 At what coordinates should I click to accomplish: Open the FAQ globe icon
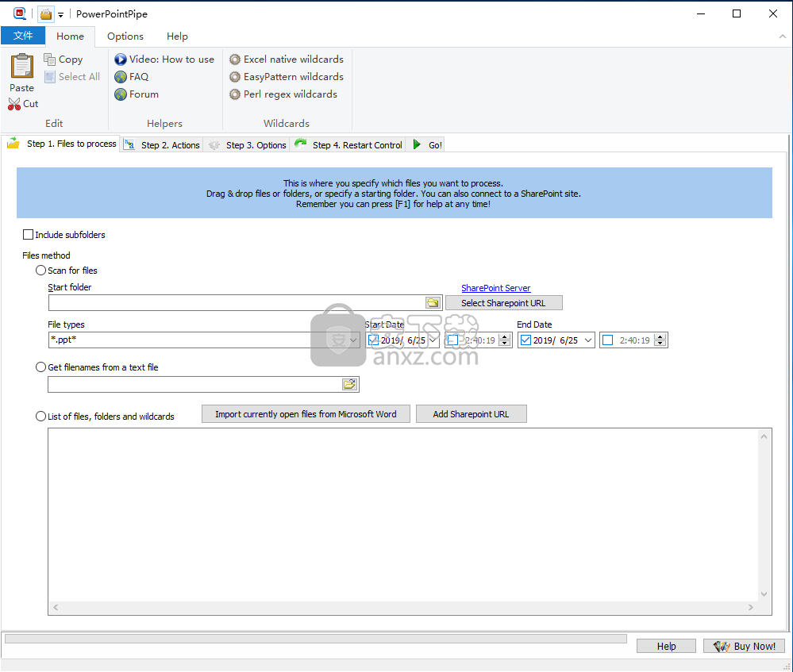click(x=121, y=77)
